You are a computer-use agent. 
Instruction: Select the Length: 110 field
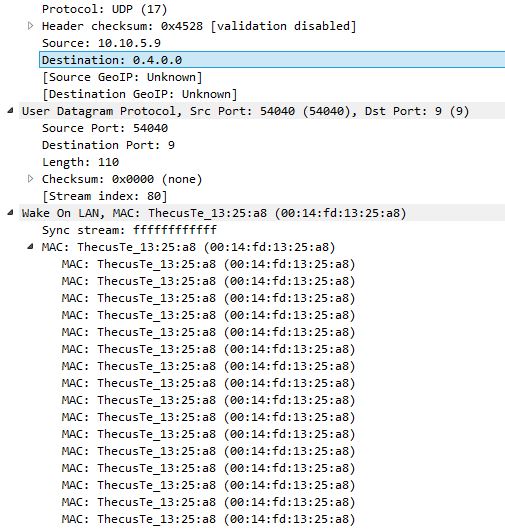point(80,162)
